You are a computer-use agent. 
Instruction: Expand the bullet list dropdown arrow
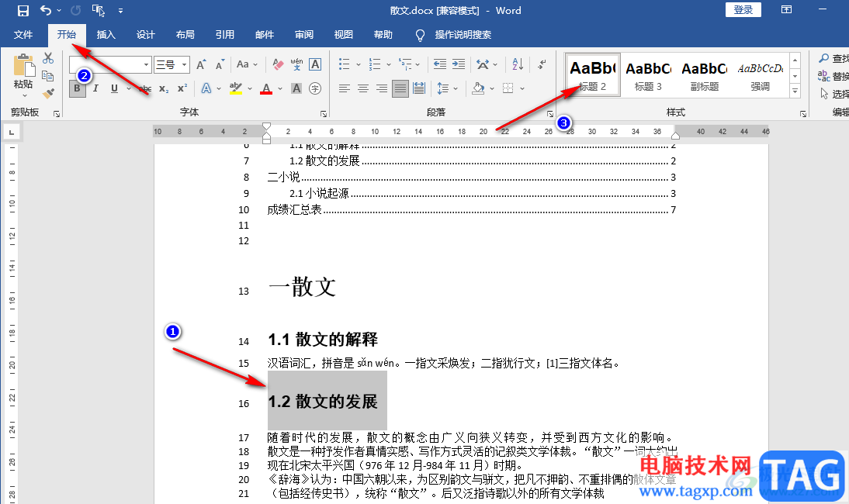(x=359, y=64)
